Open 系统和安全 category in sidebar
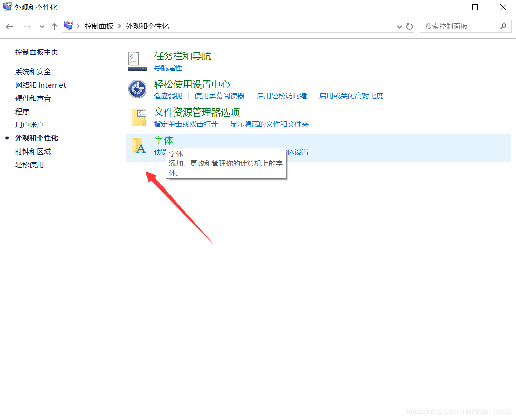Viewport: 516px width, 420px height. point(33,72)
